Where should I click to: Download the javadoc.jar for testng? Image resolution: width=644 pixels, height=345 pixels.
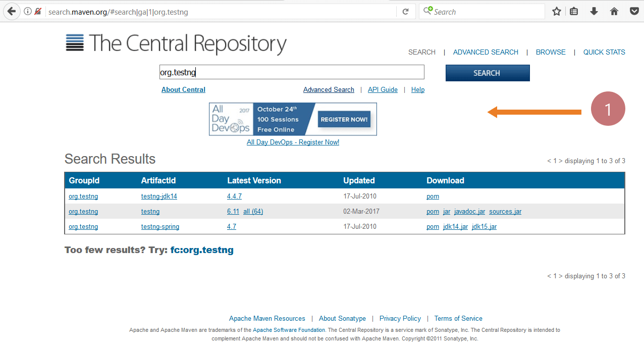pos(469,211)
